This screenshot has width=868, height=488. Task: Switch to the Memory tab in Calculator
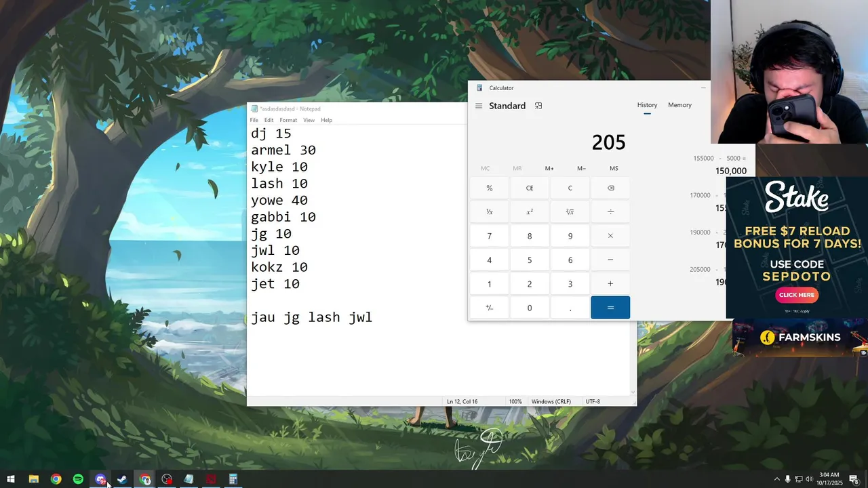point(679,105)
